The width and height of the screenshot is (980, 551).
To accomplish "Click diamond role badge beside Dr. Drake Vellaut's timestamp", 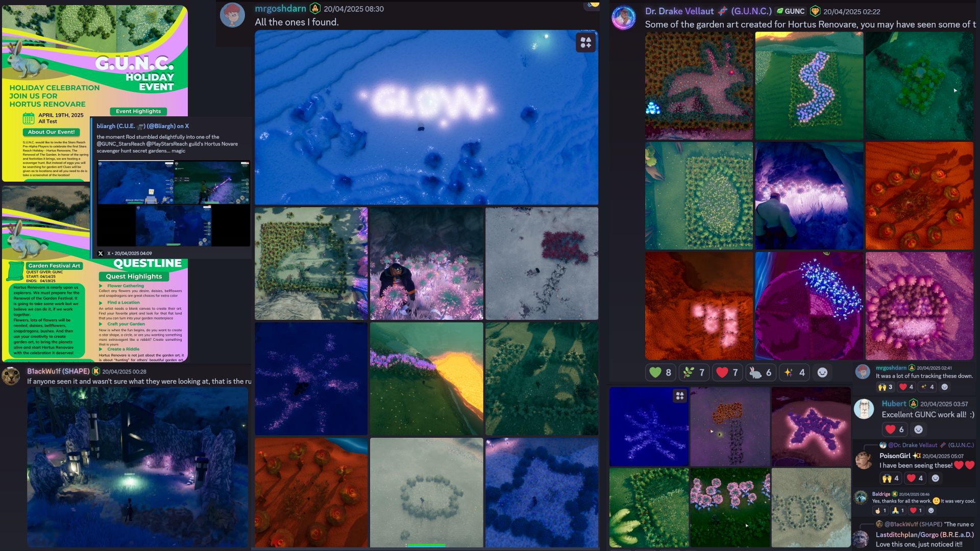I will (x=815, y=11).
